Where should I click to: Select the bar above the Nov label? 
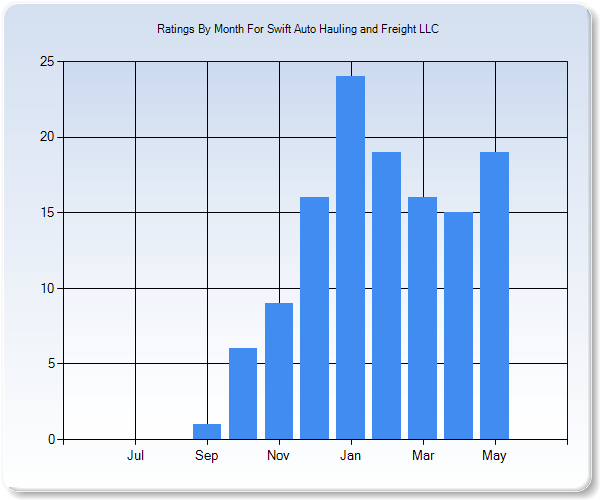pos(279,371)
